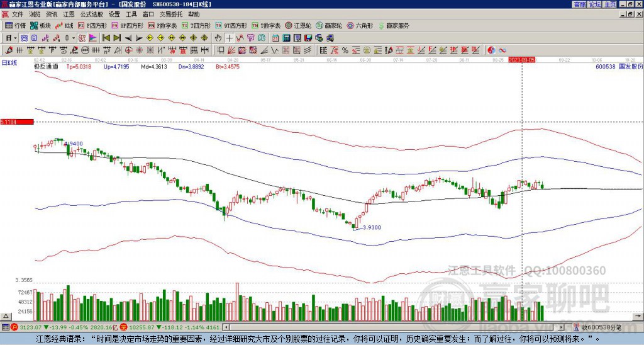Open 赢家服务 with the dollar icon
This screenshot has width=644, height=345.
394,25
